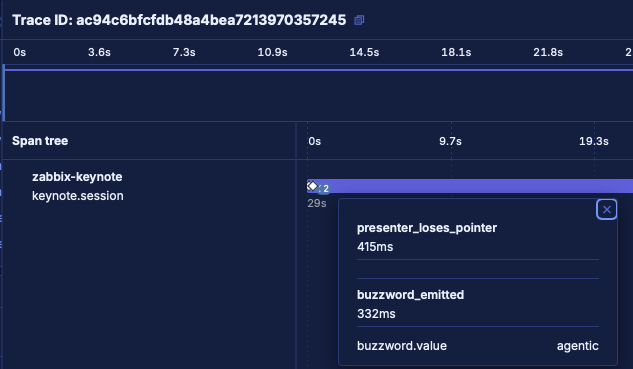The height and width of the screenshot is (369, 633).
Task: Click the 9.7s tick in span timeline
Action: tap(450, 141)
